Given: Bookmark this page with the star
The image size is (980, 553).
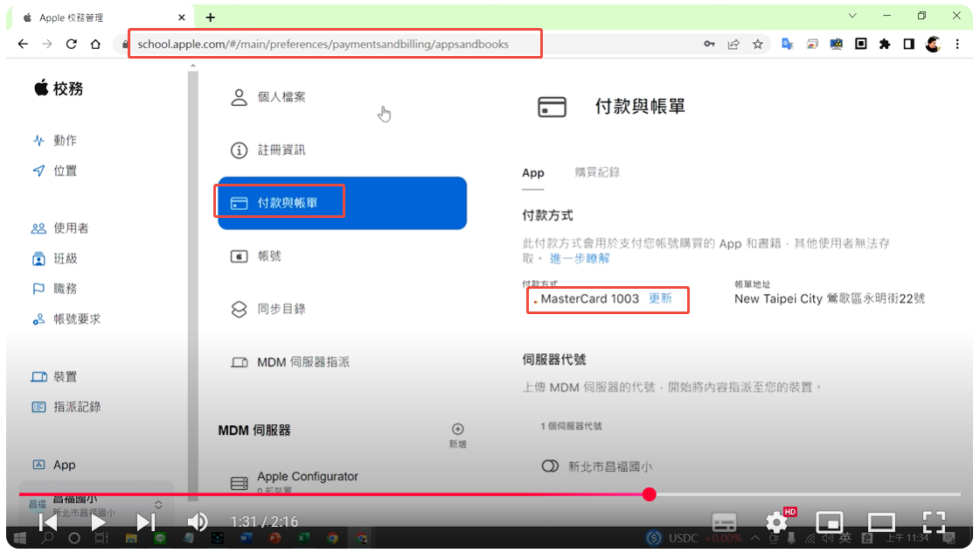Looking at the screenshot, I should tap(758, 44).
